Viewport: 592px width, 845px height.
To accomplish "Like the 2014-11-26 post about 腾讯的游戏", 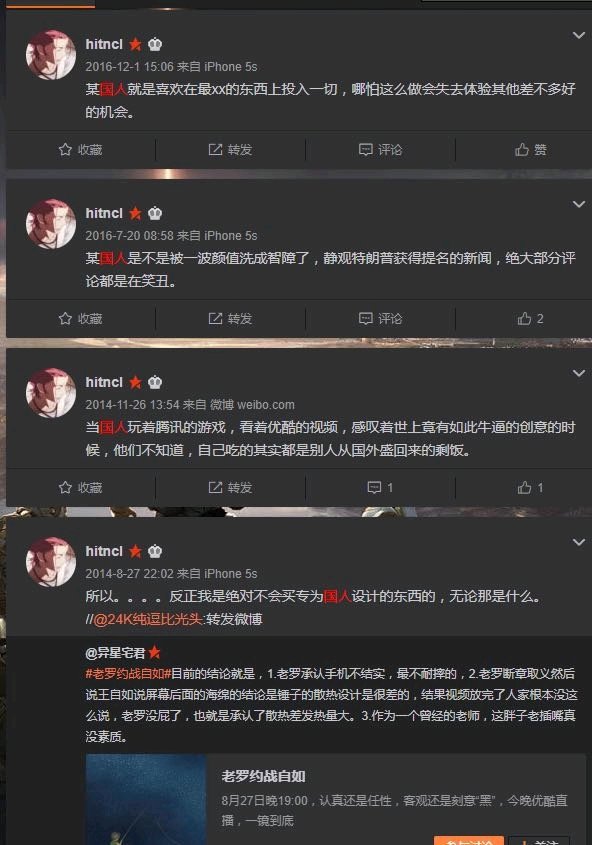I will [531, 488].
